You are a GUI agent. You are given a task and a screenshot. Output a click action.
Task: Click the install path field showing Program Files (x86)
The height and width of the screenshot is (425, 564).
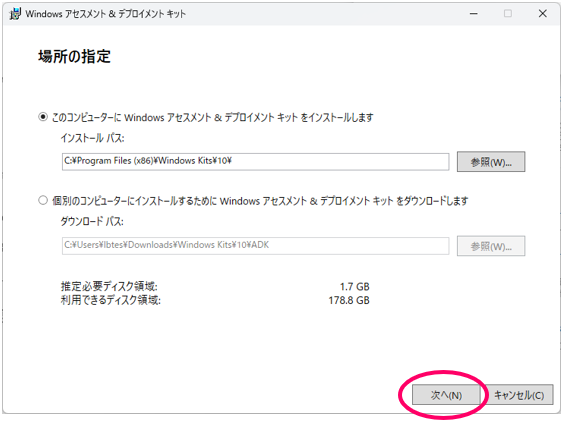255,161
